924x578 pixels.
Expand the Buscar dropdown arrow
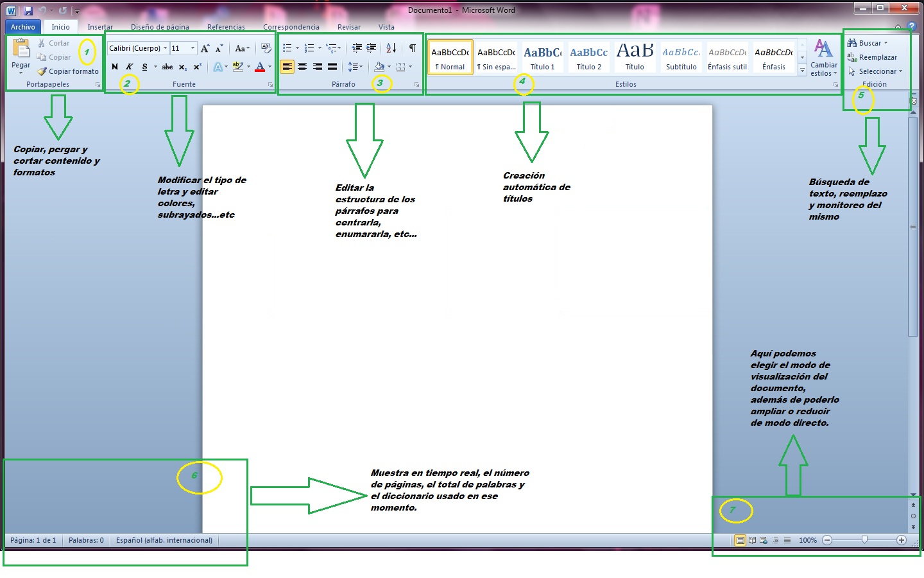coord(886,43)
